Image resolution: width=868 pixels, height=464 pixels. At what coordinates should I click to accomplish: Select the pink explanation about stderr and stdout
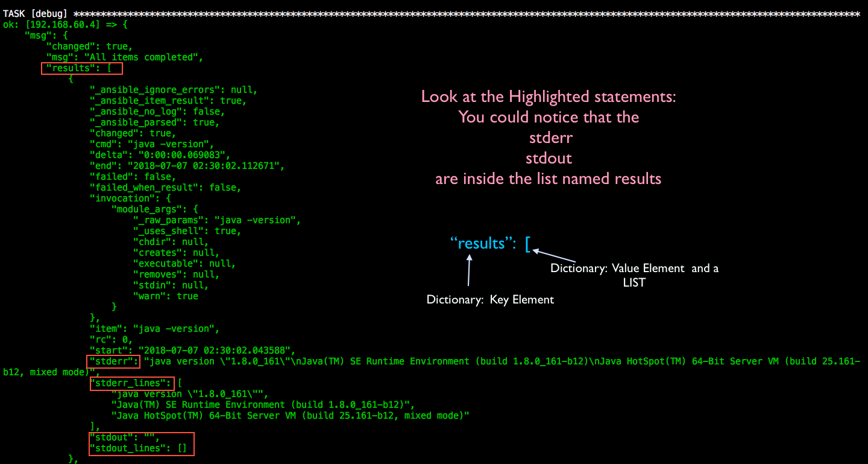548,137
